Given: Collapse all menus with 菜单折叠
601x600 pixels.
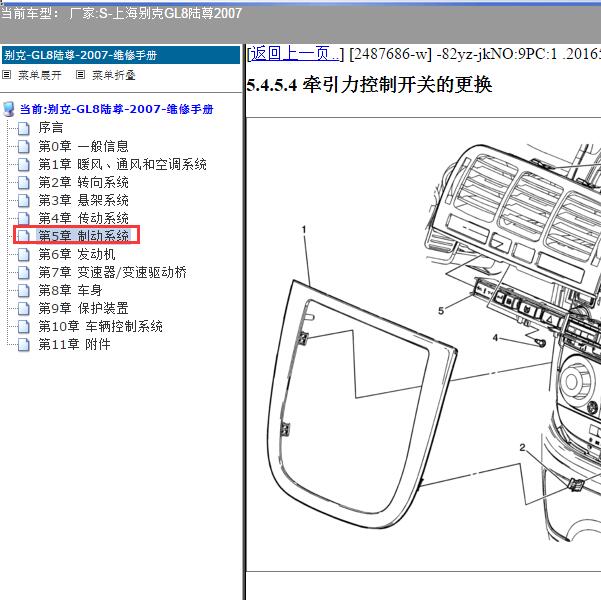Looking at the screenshot, I should [113, 75].
